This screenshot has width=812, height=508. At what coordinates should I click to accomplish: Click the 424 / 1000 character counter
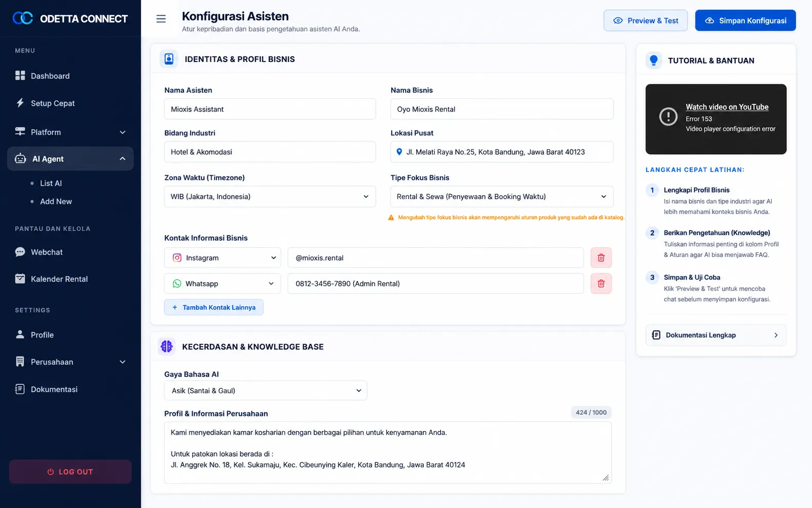pos(591,412)
